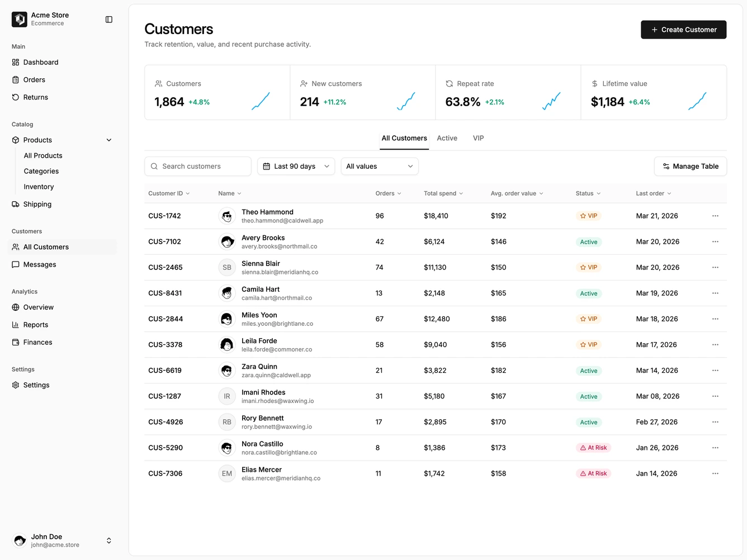Viewport: 747px width, 560px height.
Task: Click the Manage Table button
Action: (690, 167)
